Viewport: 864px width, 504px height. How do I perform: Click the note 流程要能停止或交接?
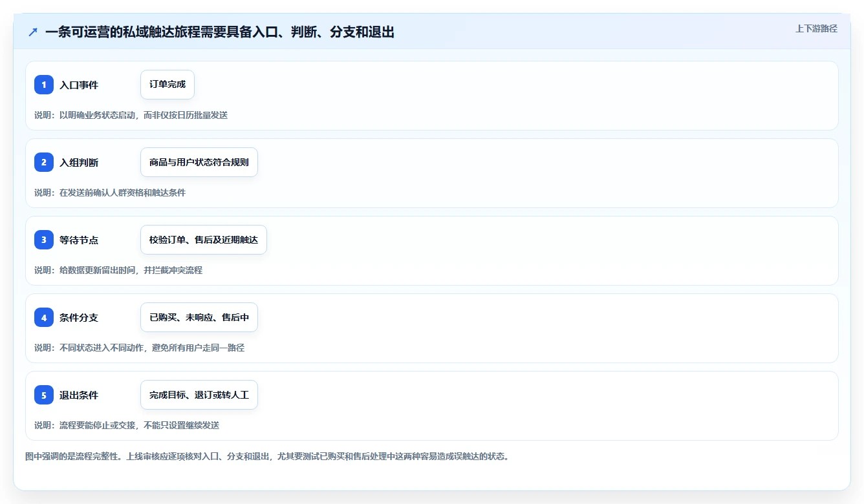click(x=97, y=425)
